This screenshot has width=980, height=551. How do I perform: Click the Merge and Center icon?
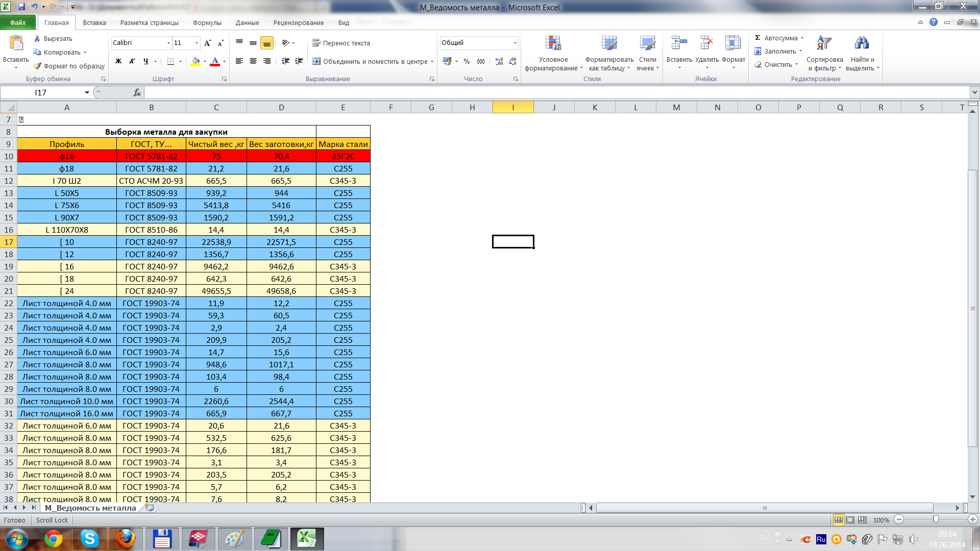(x=316, y=61)
